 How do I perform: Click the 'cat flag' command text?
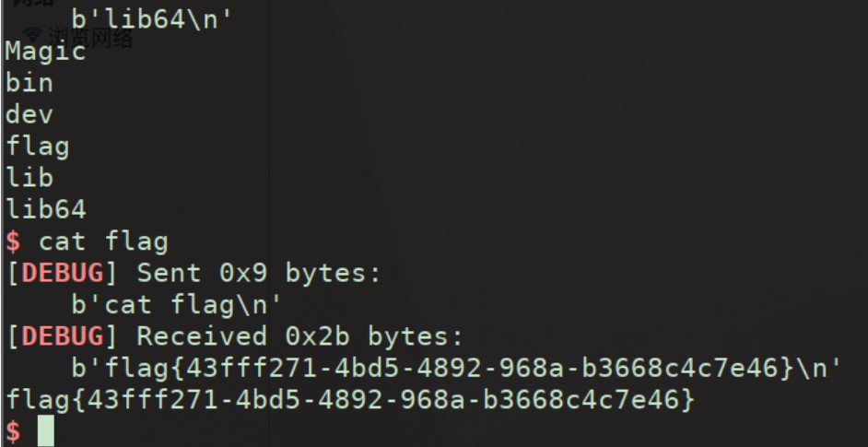pyautogui.click(x=103, y=242)
